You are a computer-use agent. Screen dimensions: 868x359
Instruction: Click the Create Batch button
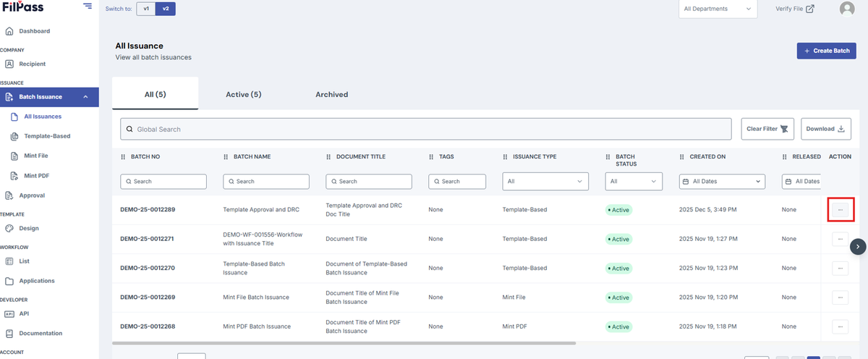point(827,51)
